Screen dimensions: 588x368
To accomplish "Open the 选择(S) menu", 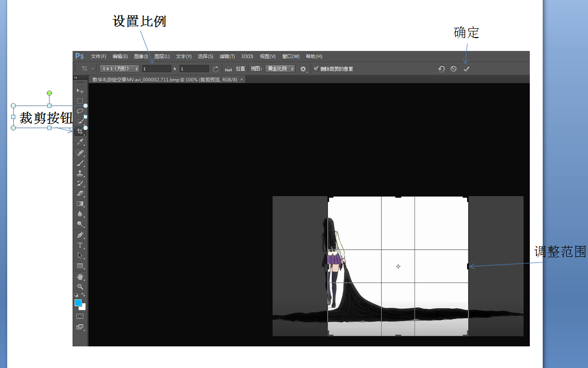I will 205,56.
